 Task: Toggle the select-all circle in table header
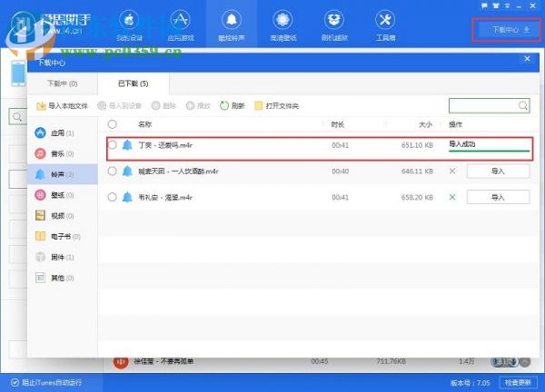point(112,124)
